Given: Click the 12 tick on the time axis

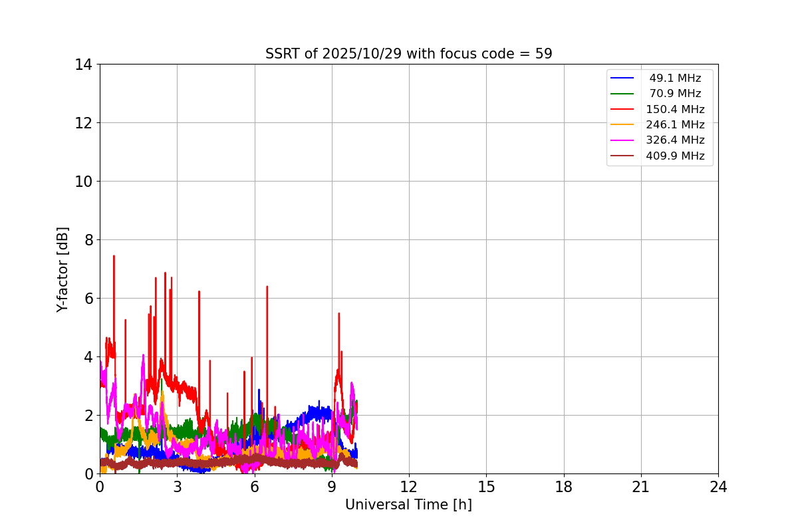Looking at the screenshot, I should (x=409, y=487).
